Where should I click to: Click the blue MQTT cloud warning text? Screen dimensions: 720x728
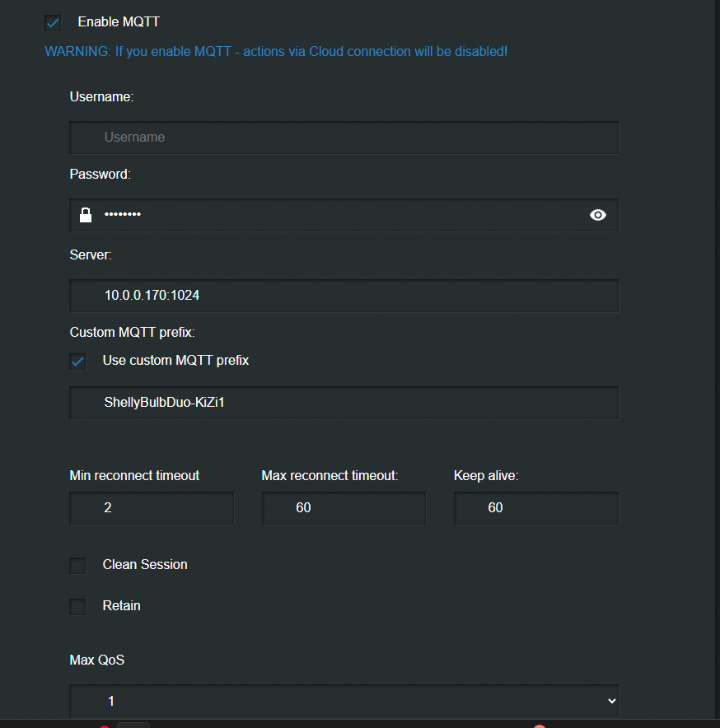tap(276, 52)
